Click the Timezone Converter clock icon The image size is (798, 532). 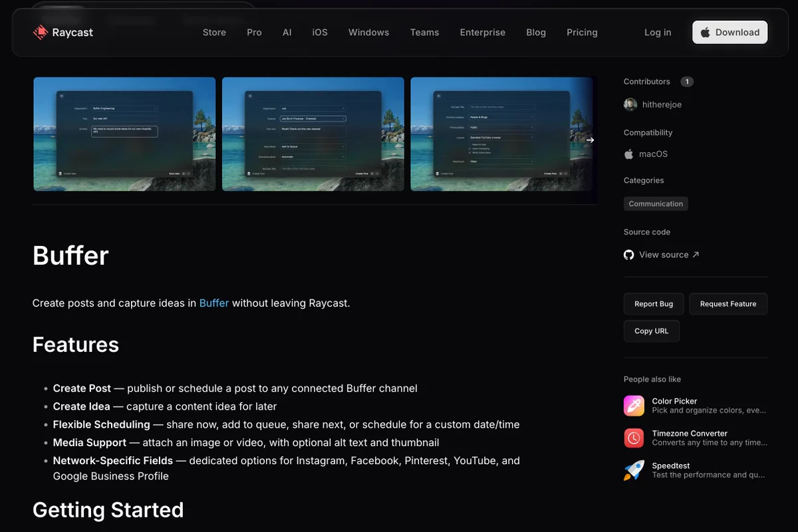pyautogui.click(x=634, y=438)
